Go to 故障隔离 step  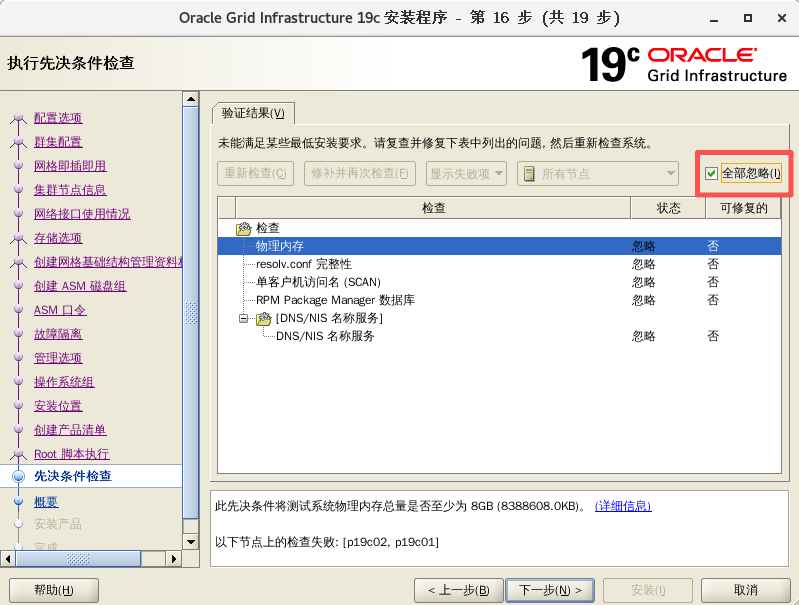click(x=58, y=334)
